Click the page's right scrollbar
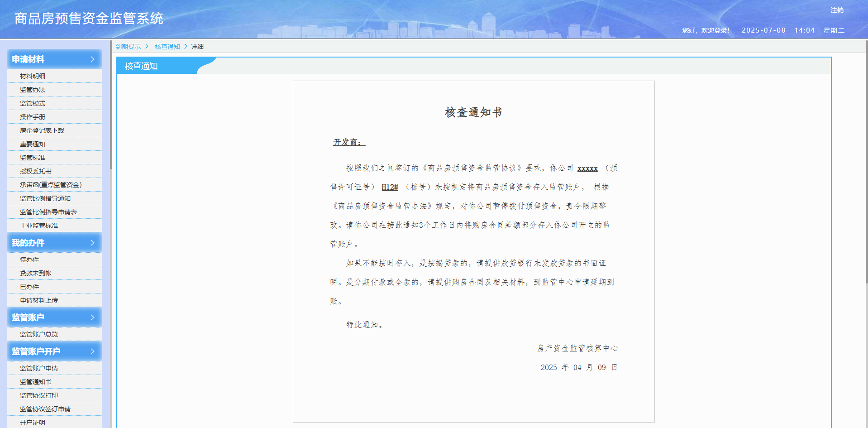Screen dimensions: 868x428 point(866,161)
